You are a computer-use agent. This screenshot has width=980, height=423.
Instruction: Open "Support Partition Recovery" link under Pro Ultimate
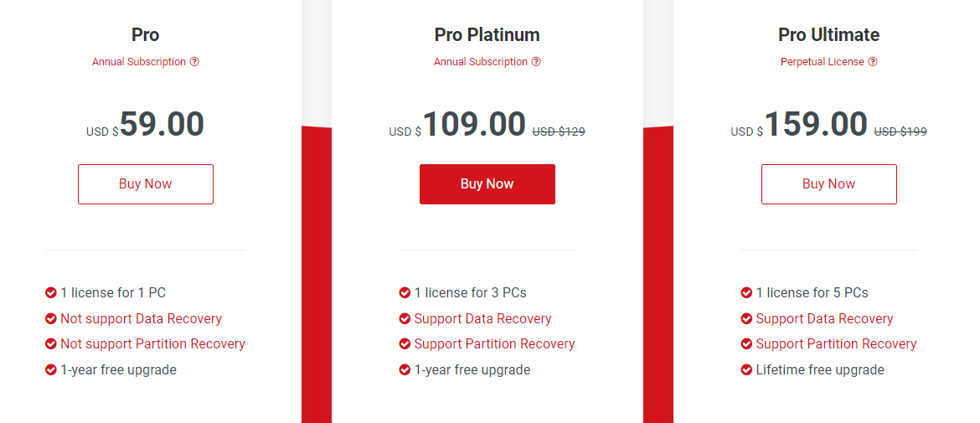point(836,343)
